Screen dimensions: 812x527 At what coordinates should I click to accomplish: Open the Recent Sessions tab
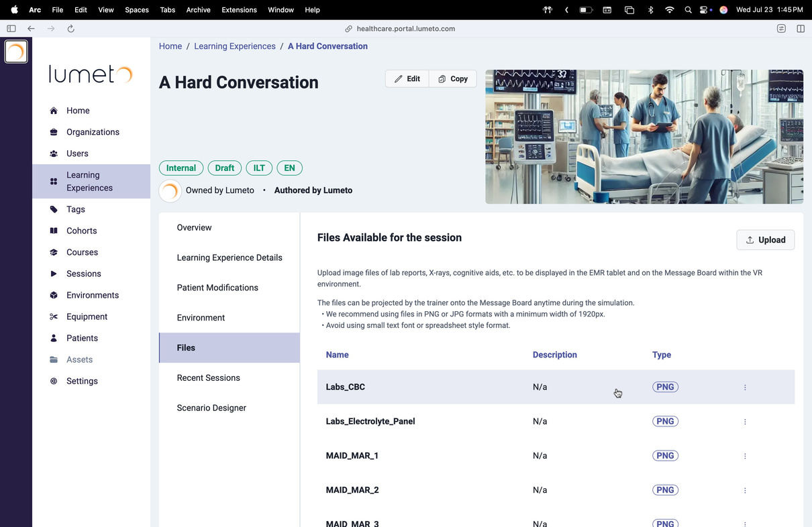pyautogui.click(x=230, y=378)
